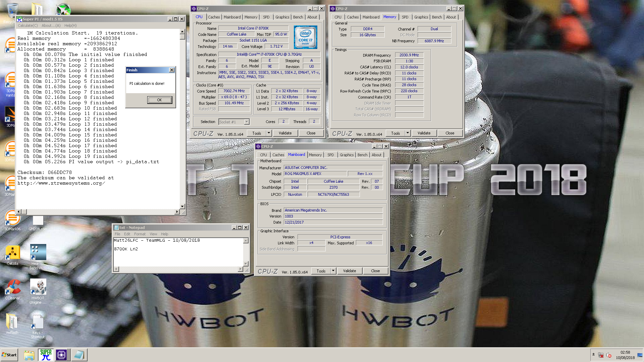Click Validate in the Memory tab window
The height and width of the screenshot is (362, 644).
[424, 133]
